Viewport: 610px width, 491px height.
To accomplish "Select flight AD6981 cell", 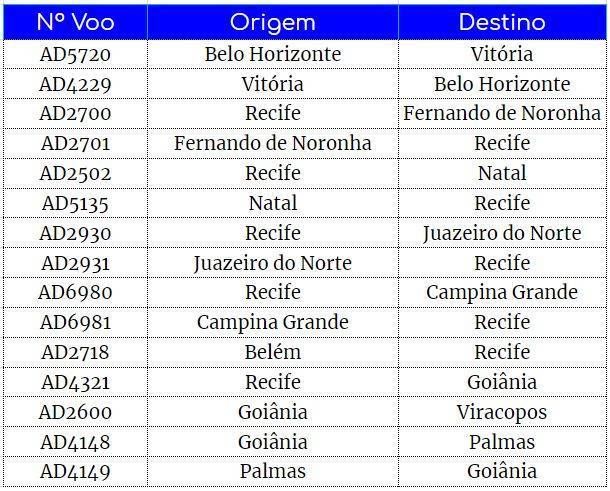I will click(75, 323).
